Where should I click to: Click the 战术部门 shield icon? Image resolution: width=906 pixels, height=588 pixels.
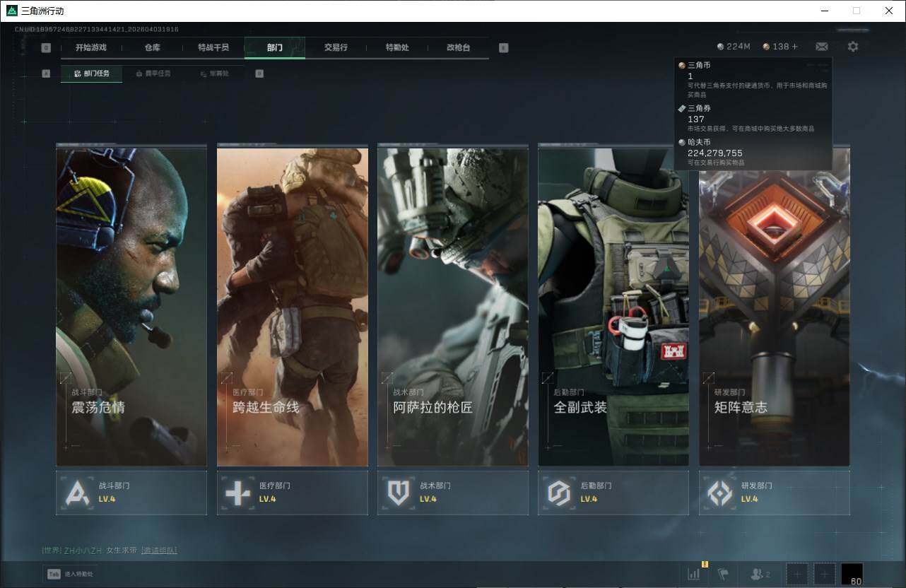point(399,493)
